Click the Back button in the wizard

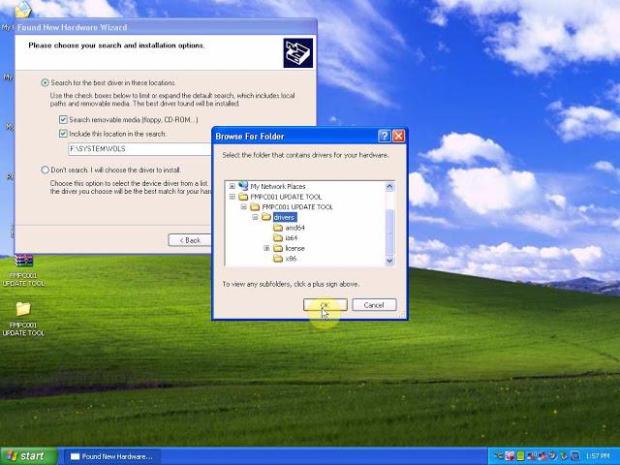[x=190, y=240]
